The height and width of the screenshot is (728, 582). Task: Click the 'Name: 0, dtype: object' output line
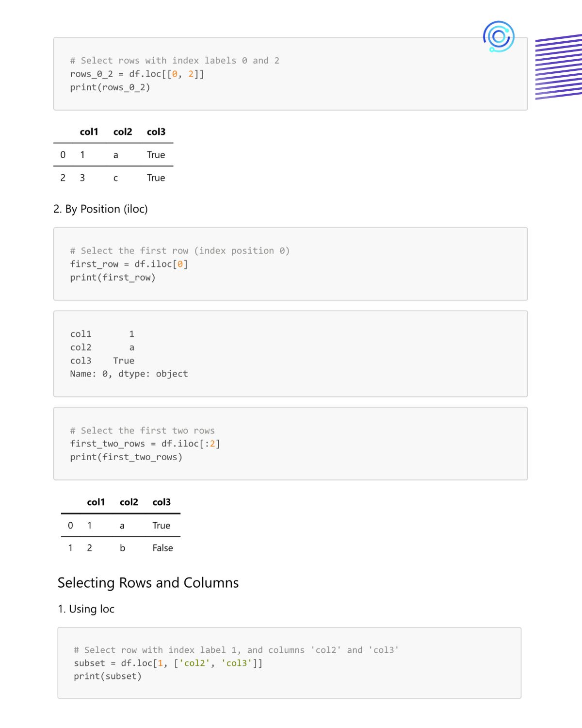click(x=129, y=374)
